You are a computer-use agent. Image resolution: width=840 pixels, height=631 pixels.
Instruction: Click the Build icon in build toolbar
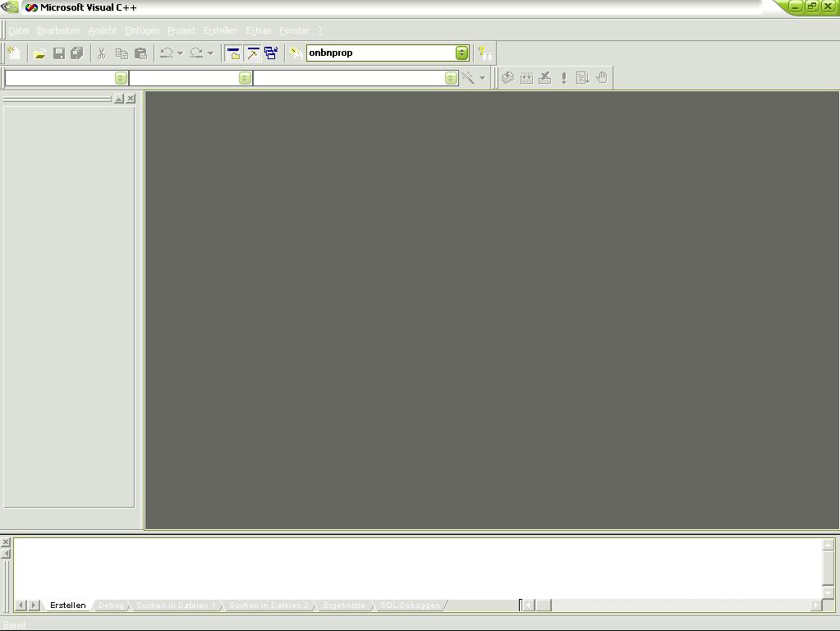526,78
